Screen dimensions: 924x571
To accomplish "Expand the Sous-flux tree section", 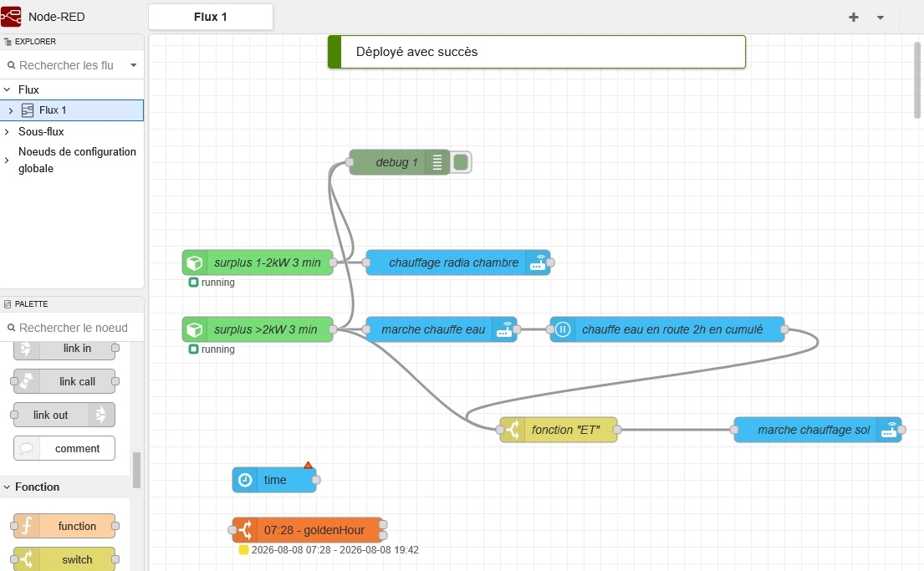I will tap(7, 131).
